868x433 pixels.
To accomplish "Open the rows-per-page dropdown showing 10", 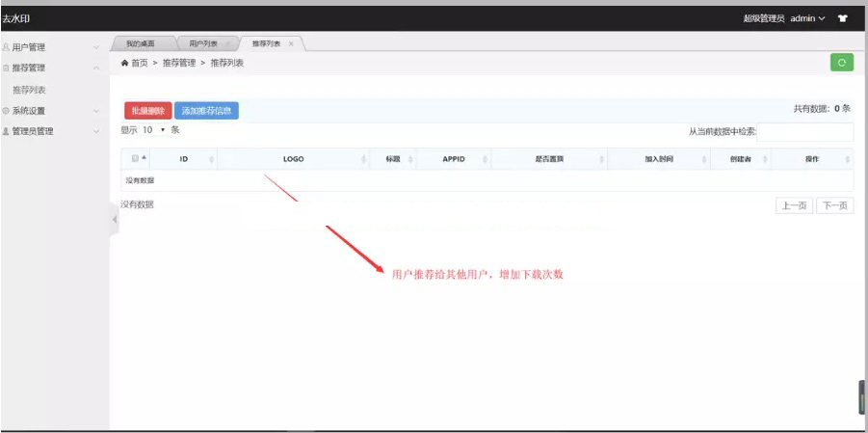I will [x=154, y=129].
